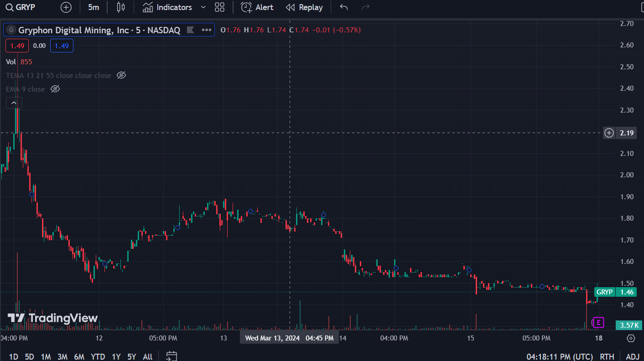
Task: Click the flag icon beside NASDAQ
Action: point(191,30)
